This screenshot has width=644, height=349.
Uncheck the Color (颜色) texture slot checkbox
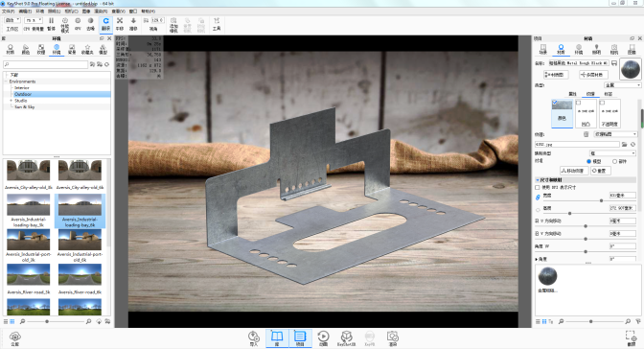coord(555,103)
